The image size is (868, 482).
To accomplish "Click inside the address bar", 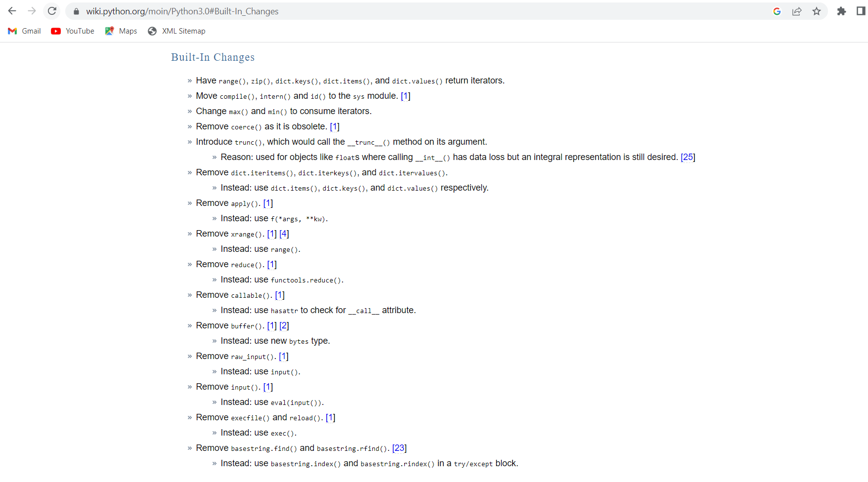I will (198, 11).
